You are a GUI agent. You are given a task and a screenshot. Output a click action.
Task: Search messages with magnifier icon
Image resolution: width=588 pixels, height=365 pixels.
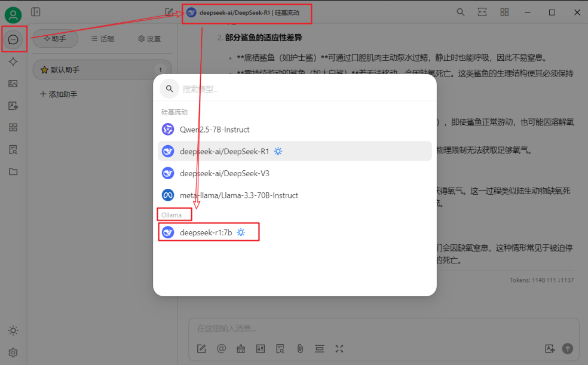click(461, 13)
